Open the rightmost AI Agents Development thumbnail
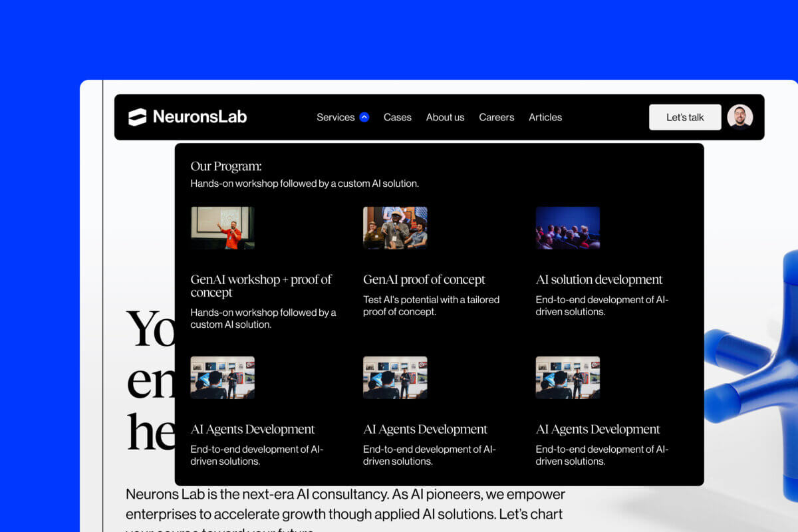 click(x=567, y=377)
